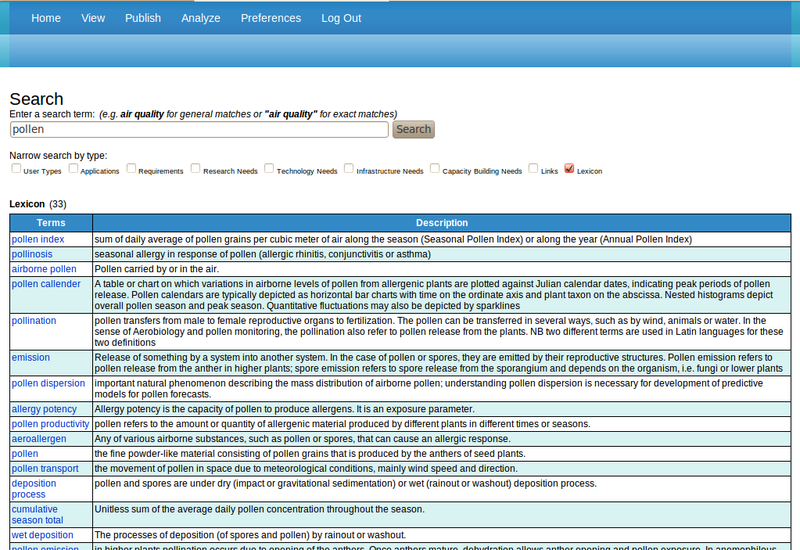Open the View menu

tap(93, 18)
